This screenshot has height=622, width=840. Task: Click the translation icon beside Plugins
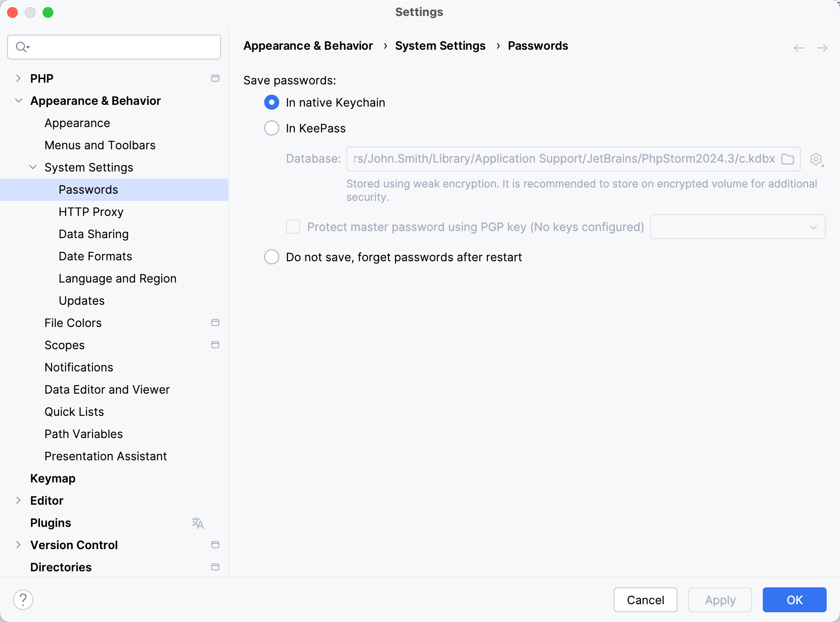point(198,523)
